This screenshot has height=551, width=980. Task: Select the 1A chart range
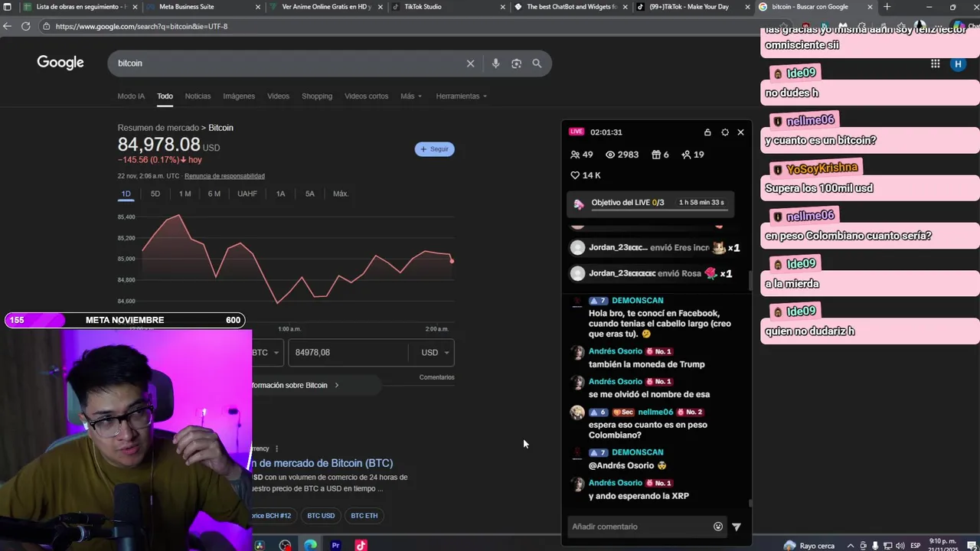tap(280, 194)
